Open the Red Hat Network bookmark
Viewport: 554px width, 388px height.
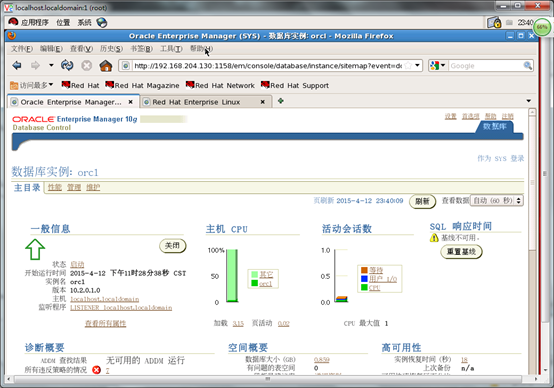coord(220,85)
